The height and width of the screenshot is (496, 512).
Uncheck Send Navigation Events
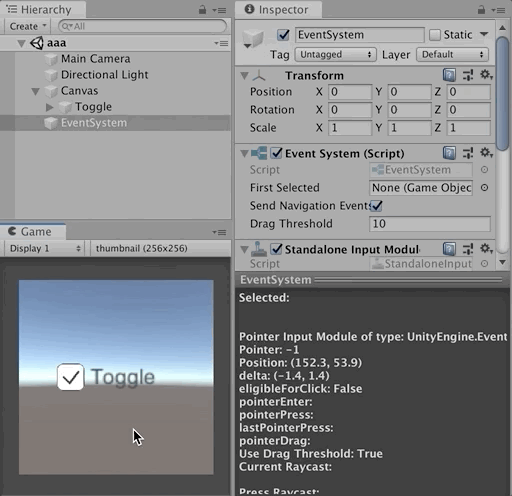(377, 206)
